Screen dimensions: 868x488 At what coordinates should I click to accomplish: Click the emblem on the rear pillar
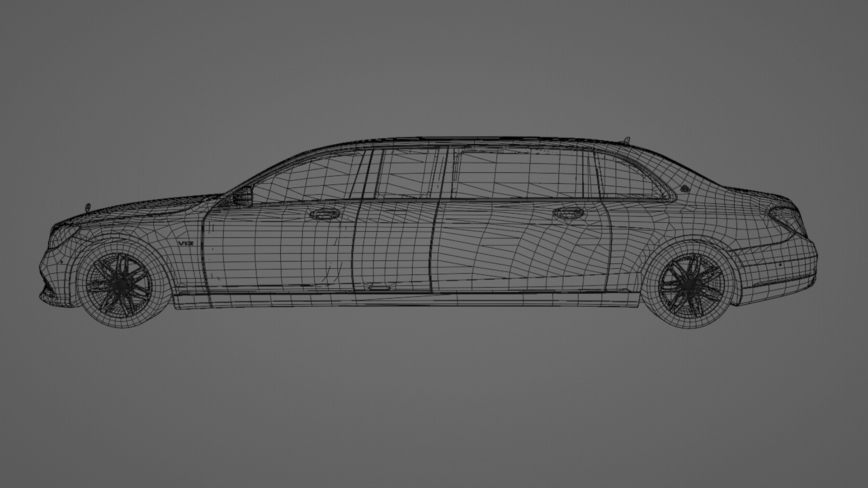pyautogui.click(x=685, y=189)
